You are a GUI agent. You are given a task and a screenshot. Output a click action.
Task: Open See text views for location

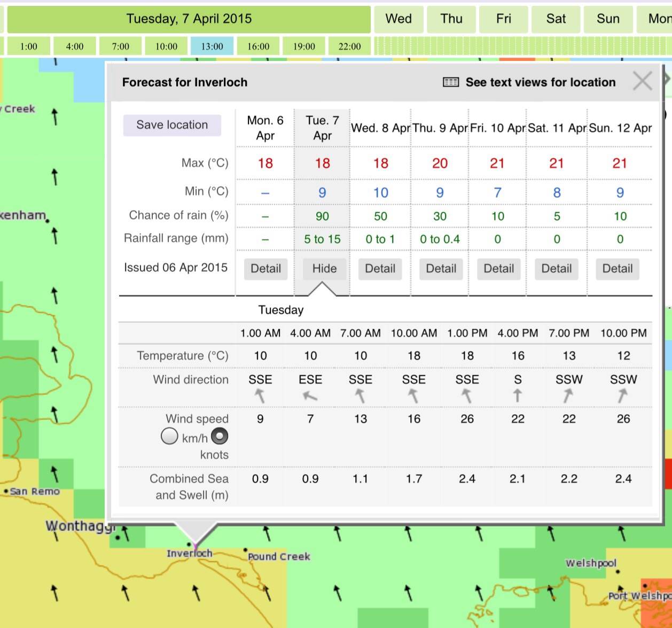coord(540,82)
